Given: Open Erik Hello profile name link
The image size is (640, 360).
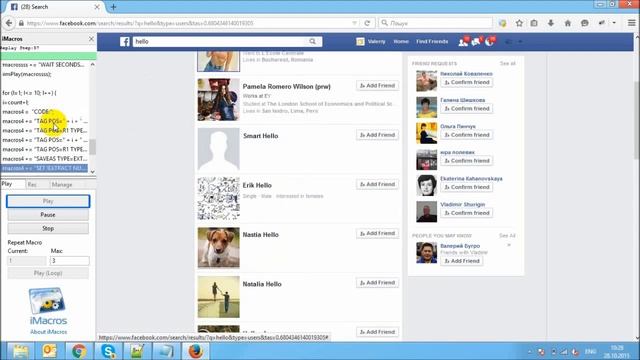Looking at the screenshot, I should coord(257,185).
